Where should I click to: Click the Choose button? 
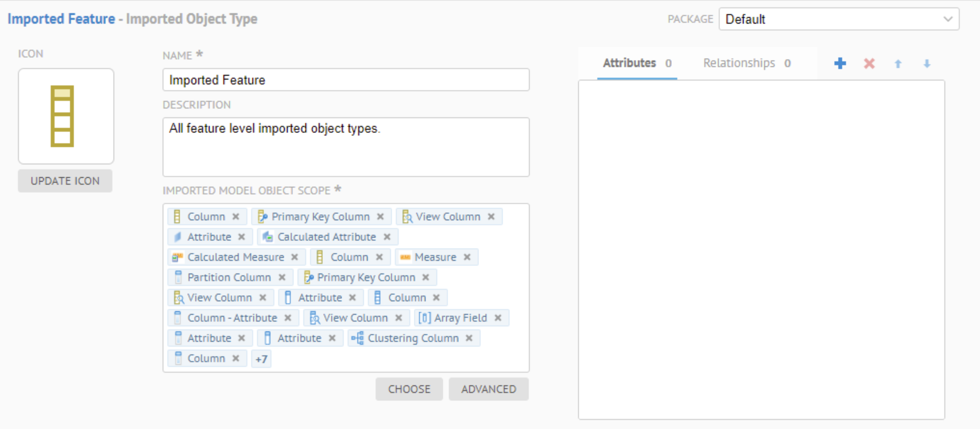point(409,389)
